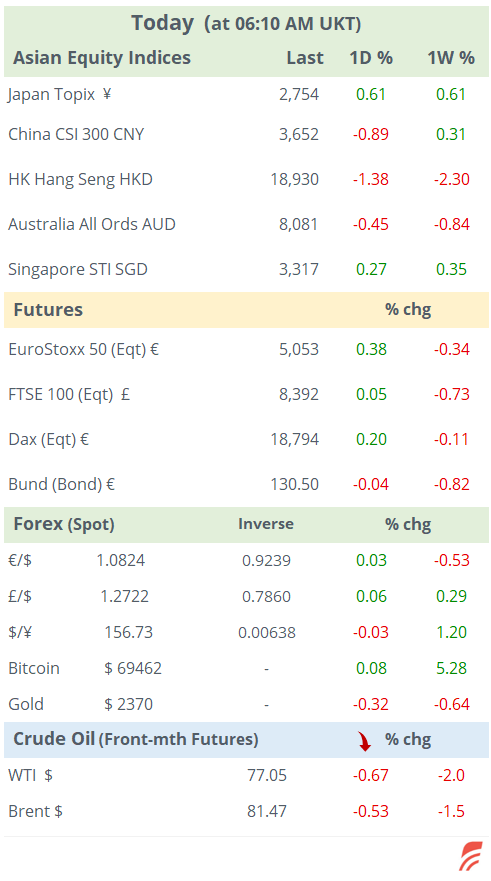Click the red logo icon at bottom right
The width and height of the screenshot is (491, 881).
471,856
